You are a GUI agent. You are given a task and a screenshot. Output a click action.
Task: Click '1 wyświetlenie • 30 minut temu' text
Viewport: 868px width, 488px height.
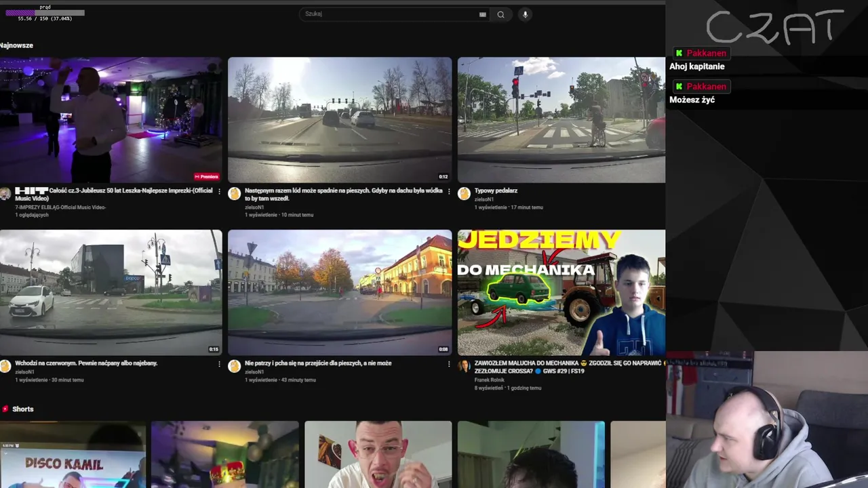(x=50, y=380)
